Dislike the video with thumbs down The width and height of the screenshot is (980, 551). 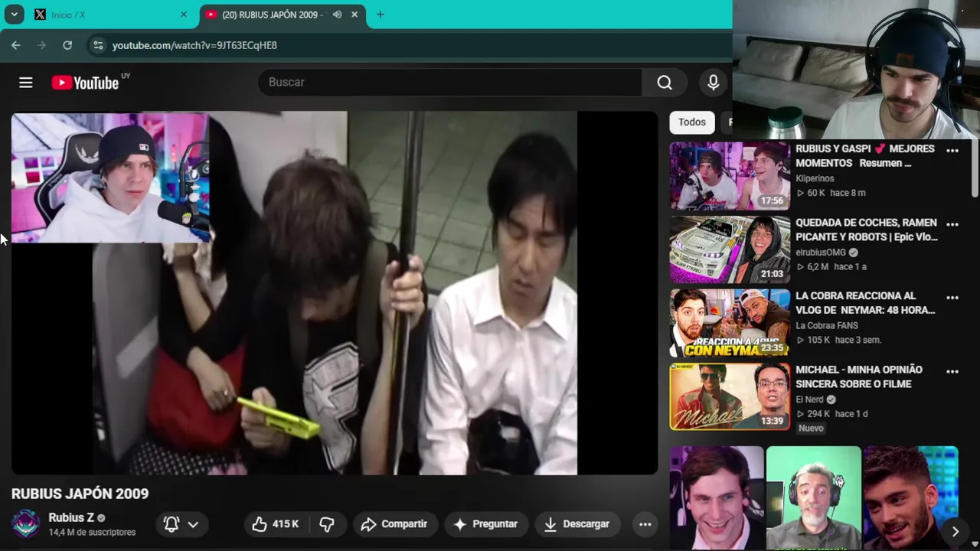pos(327,524)
